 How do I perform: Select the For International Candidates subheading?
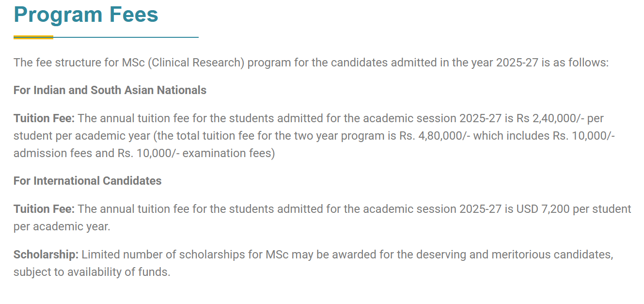tap(88, 181)
